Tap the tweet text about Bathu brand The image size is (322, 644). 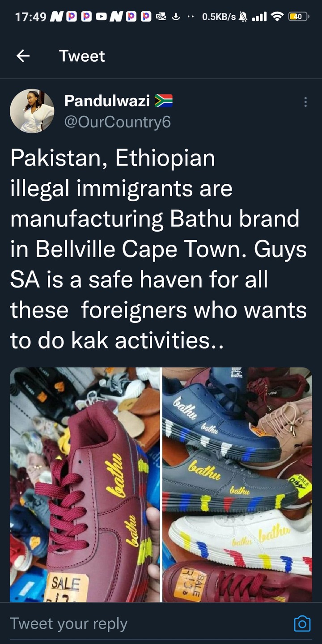[159, 250]
